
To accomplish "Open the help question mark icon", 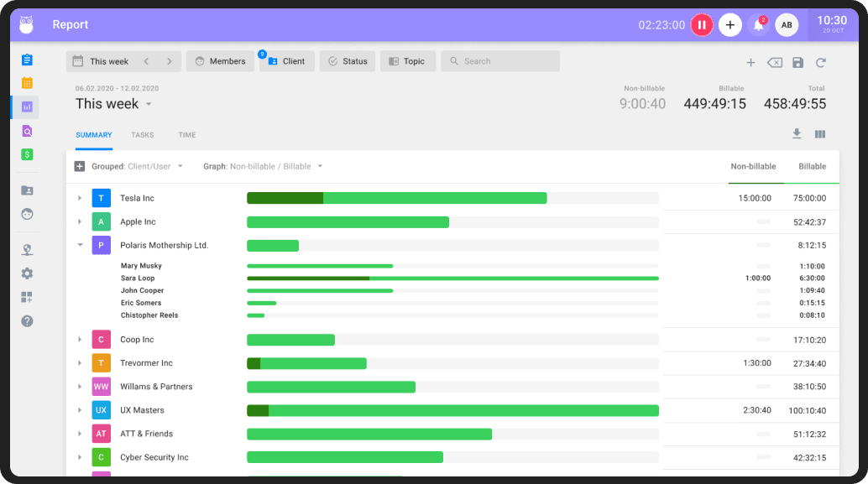I will coord(27,321).
